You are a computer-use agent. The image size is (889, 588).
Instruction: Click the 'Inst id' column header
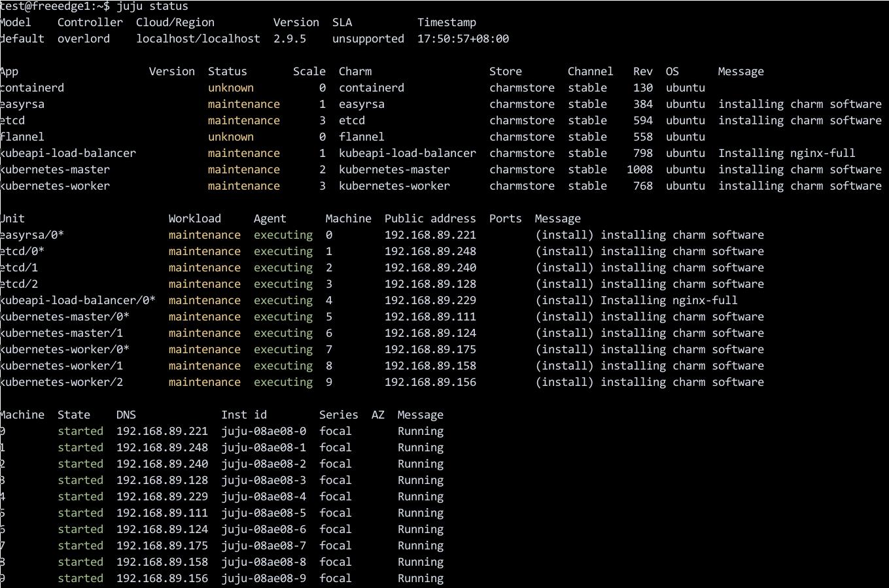pos(244,415)
